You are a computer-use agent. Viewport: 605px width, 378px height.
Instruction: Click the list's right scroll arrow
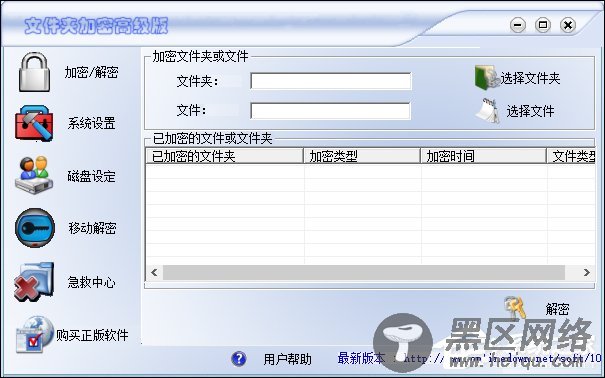tap(586, 272)
